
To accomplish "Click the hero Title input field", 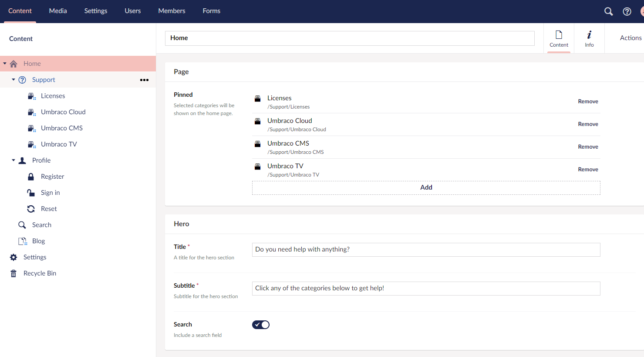I will pos(426,250).
